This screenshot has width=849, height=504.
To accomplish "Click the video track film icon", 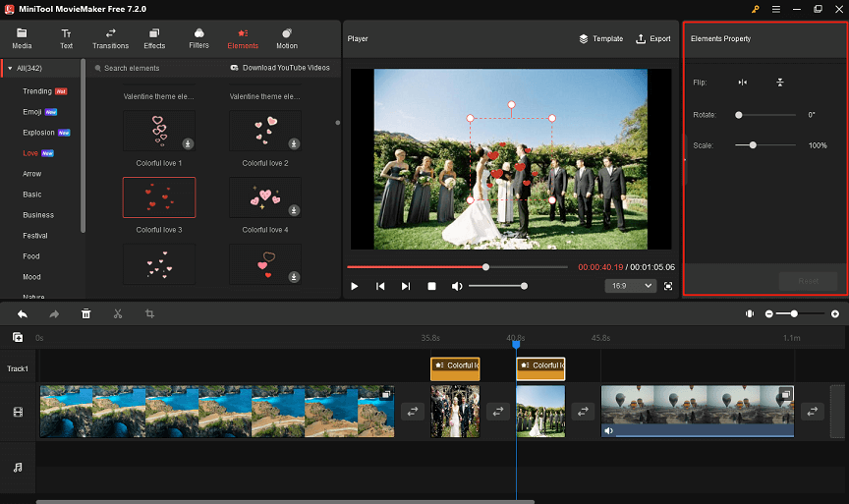I will tap(18, 412).
